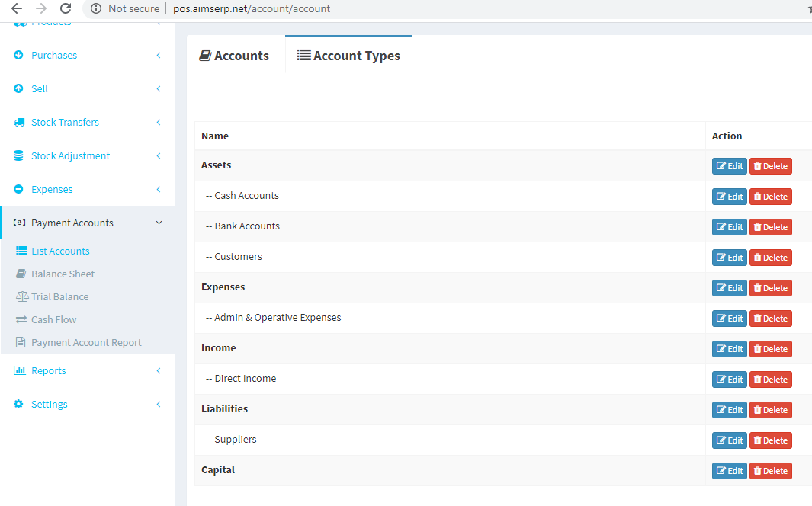The width and height of the screenshot is (812, 506).
Task: Expand the Expenses sidebar chevron
Action: point(159,189)
